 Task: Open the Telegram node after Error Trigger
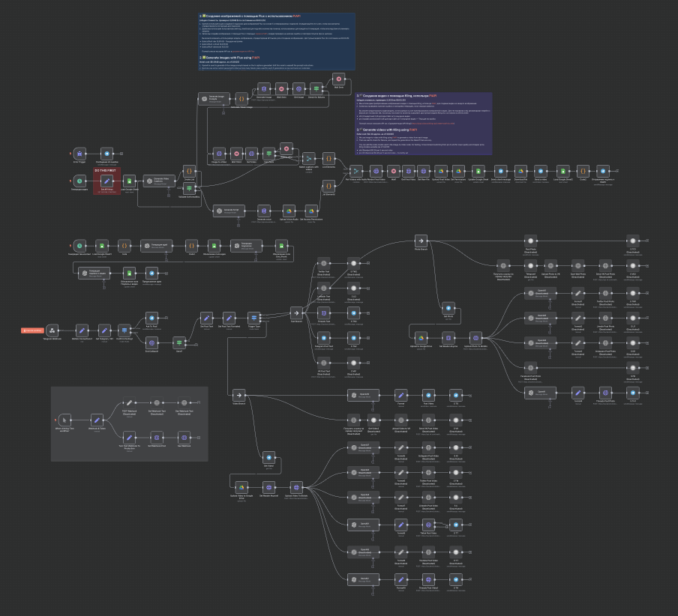[x=106, y=154]
